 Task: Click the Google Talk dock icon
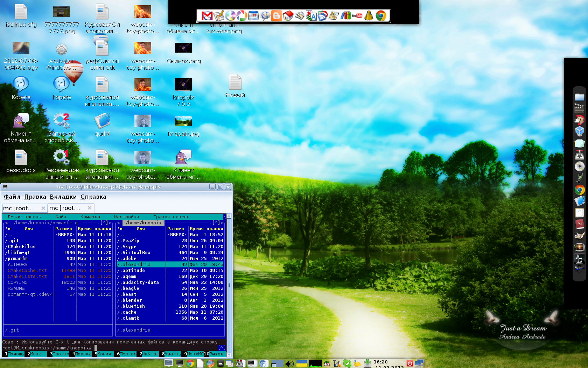(265, 16)
